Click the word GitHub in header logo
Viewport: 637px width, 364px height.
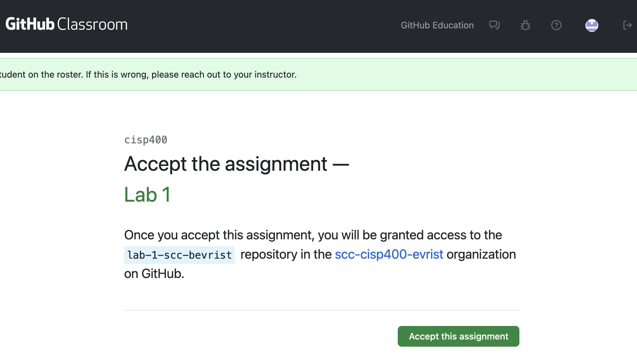(30, 24)
